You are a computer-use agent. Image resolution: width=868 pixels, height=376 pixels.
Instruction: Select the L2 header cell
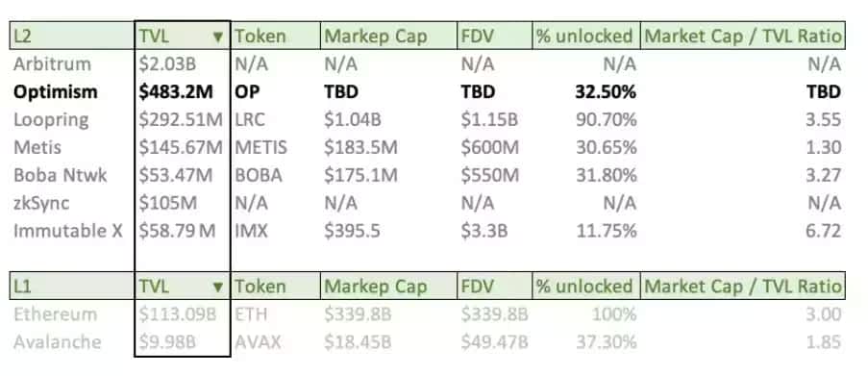(72, 36)
